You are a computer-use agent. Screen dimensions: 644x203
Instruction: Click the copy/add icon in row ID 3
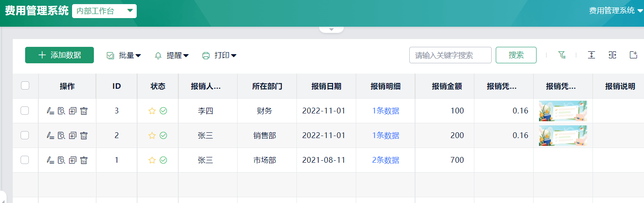[73, 111]
